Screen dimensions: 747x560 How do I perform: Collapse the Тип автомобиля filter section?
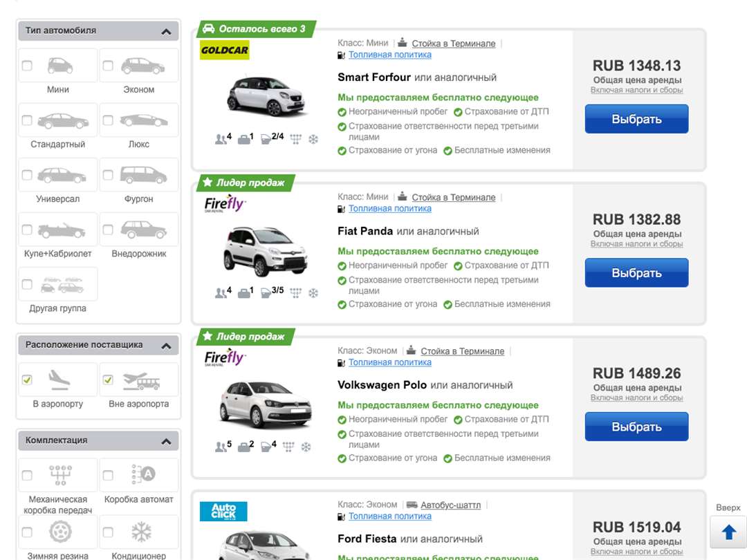coord(166,32)
